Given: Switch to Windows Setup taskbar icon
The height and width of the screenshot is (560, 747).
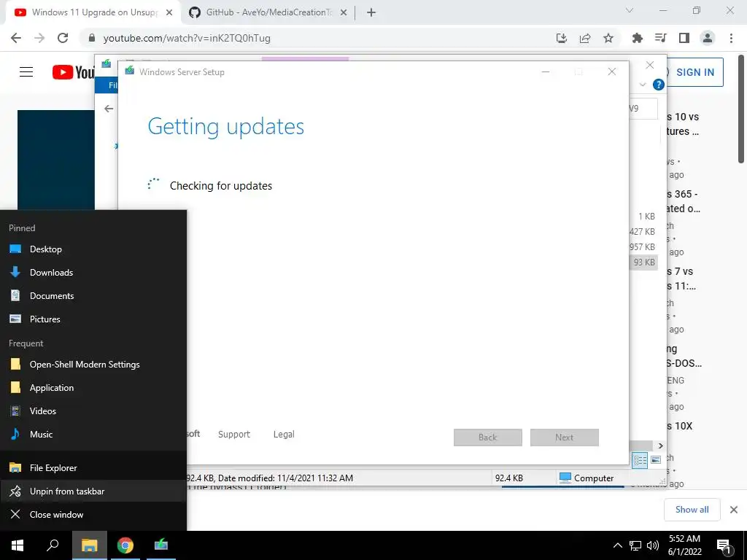Looking at the screenshot, I should coord(161,545).
